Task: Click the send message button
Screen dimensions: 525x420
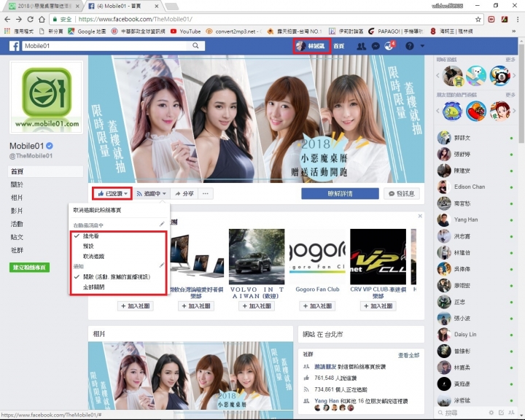Action: tap(402, 193)
